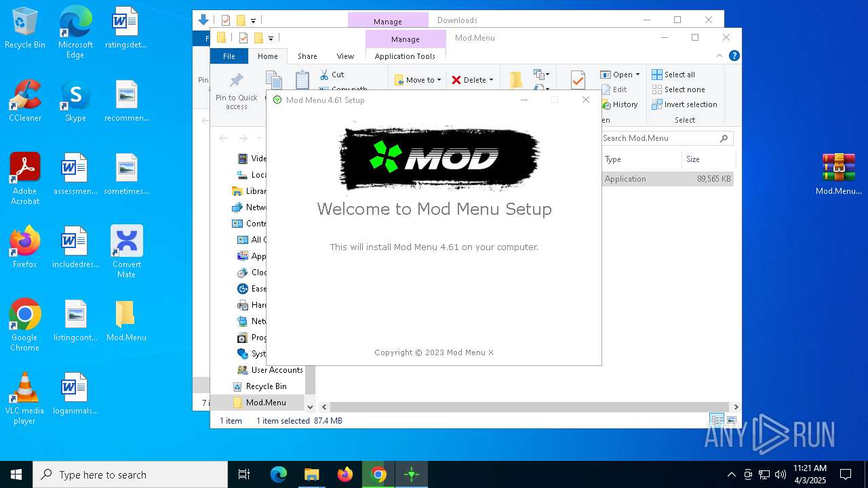Open History in the ribbon Open group
868x488 pixels.
tap(618, 104)
